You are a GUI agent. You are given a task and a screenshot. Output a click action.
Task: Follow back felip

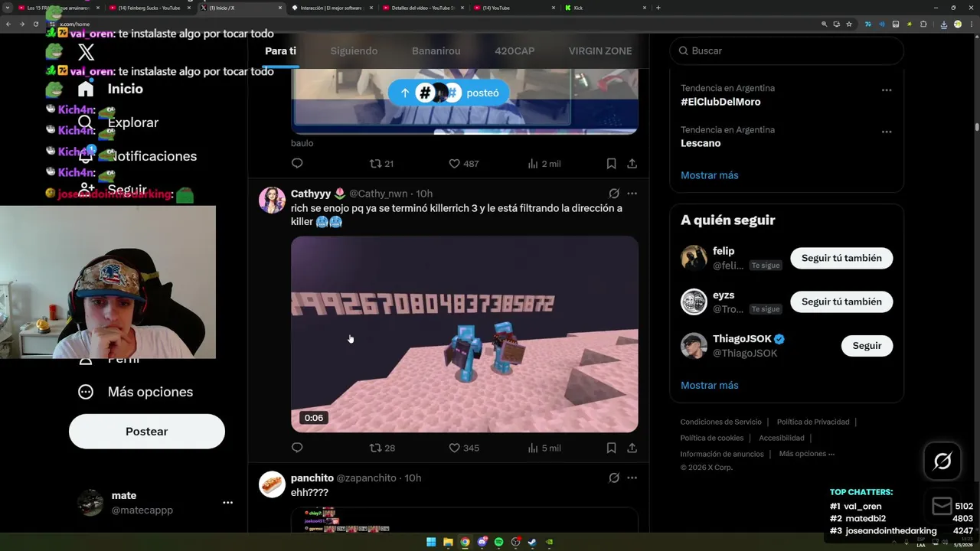pos(841,258)
